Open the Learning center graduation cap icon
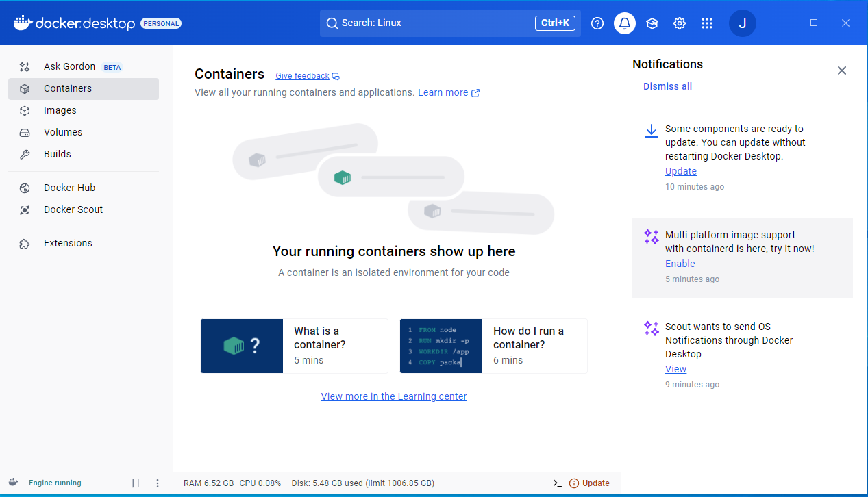The image size is (868, 497). 652,23
